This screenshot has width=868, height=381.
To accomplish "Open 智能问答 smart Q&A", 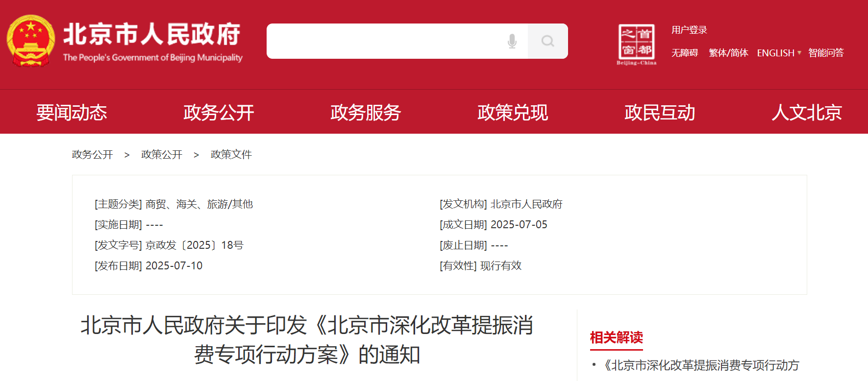I will click(x=826, y=53).
